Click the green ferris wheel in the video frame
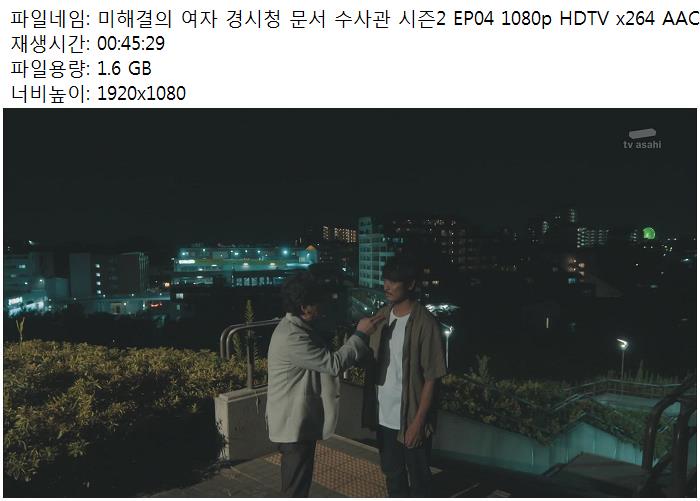 point(649,233)
